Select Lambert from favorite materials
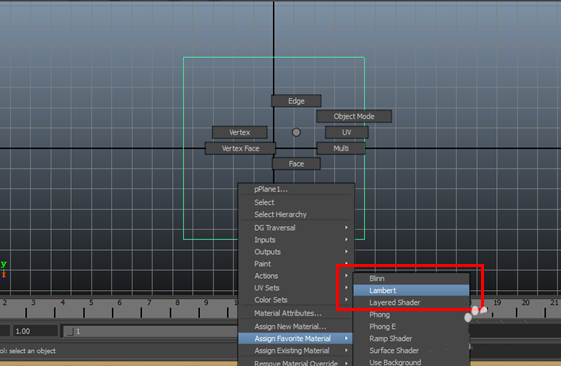 411,290
